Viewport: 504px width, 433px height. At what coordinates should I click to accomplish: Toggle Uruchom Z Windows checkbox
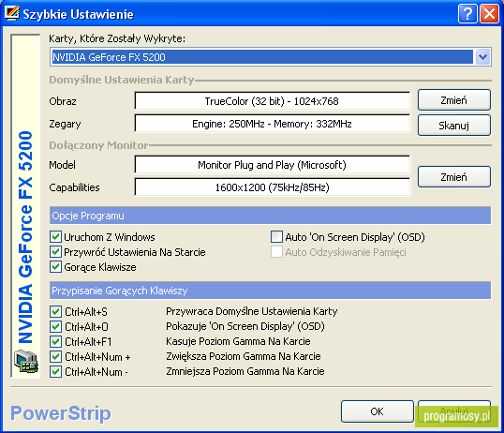pyautogui.click(x=55, y=237)
